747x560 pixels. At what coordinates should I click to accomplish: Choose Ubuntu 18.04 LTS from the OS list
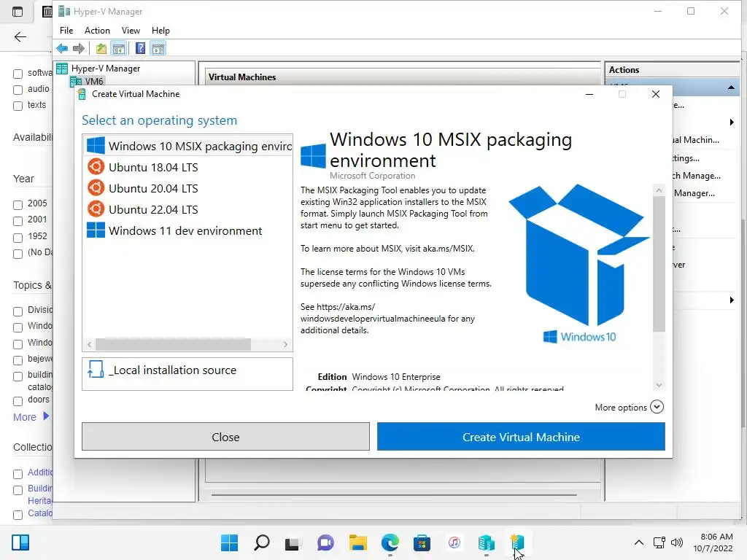click(x=188, y=167)
